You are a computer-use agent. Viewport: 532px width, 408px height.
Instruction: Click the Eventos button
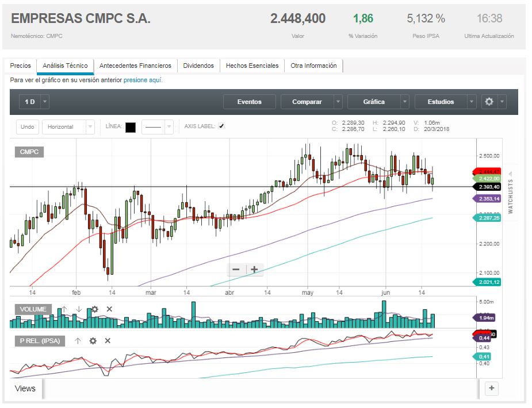[250, 102]
